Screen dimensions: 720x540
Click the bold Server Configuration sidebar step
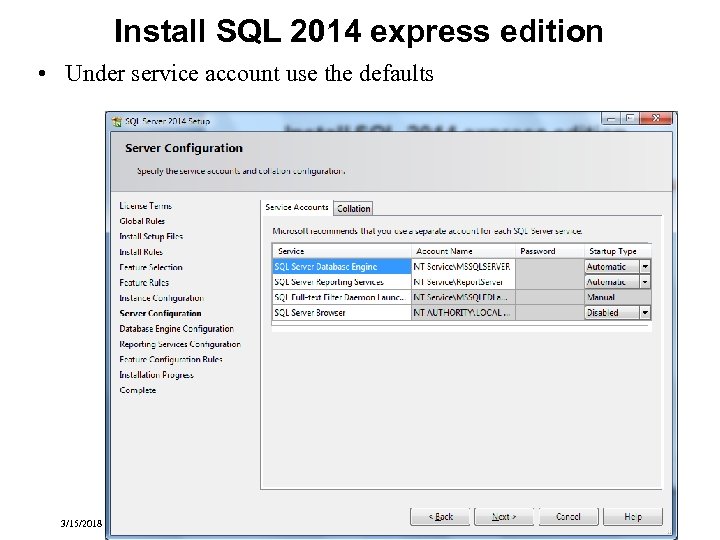[x=160, y=314]
